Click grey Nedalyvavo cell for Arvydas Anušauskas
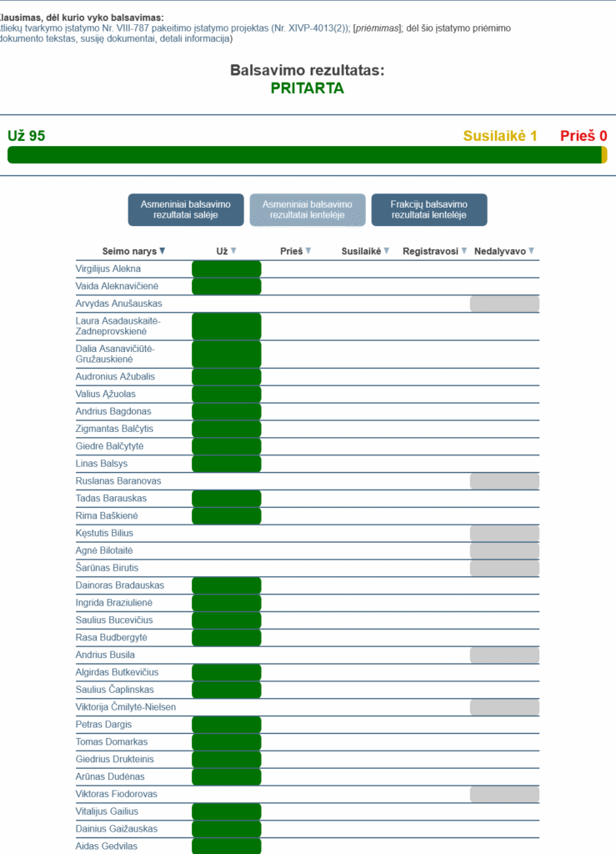The image size is (616, 854). 504,304
